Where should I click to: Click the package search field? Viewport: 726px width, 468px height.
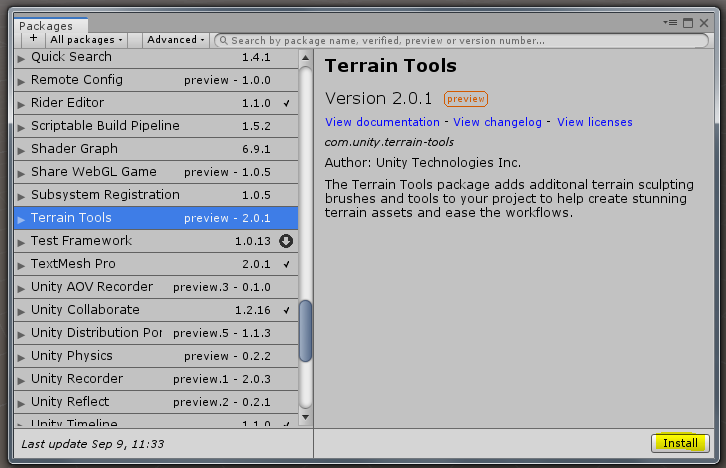[x=461, y=41]
